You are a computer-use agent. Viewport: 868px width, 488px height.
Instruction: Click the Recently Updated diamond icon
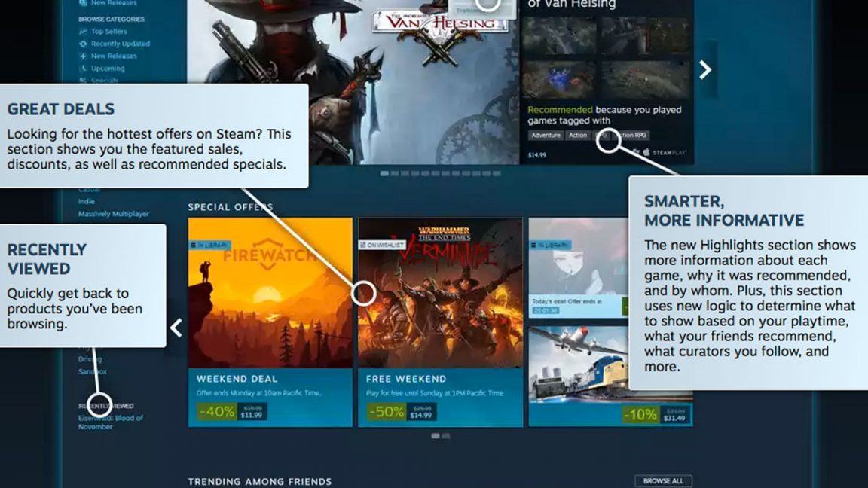83,44
